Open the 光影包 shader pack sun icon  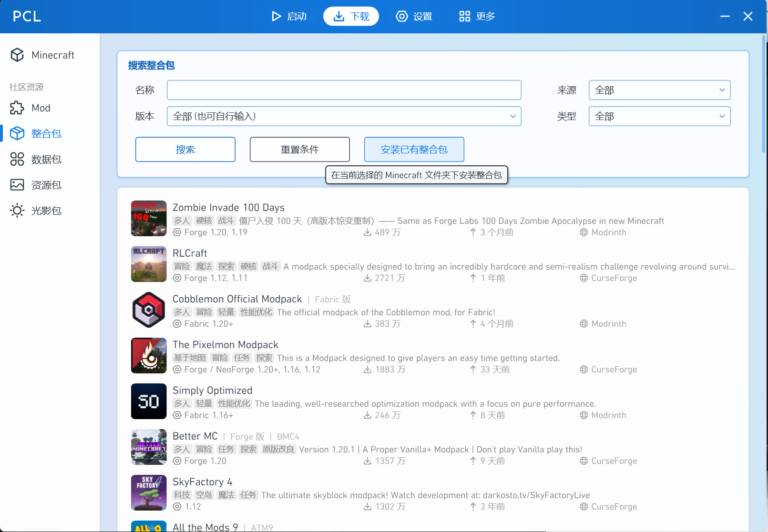[17, 211]
